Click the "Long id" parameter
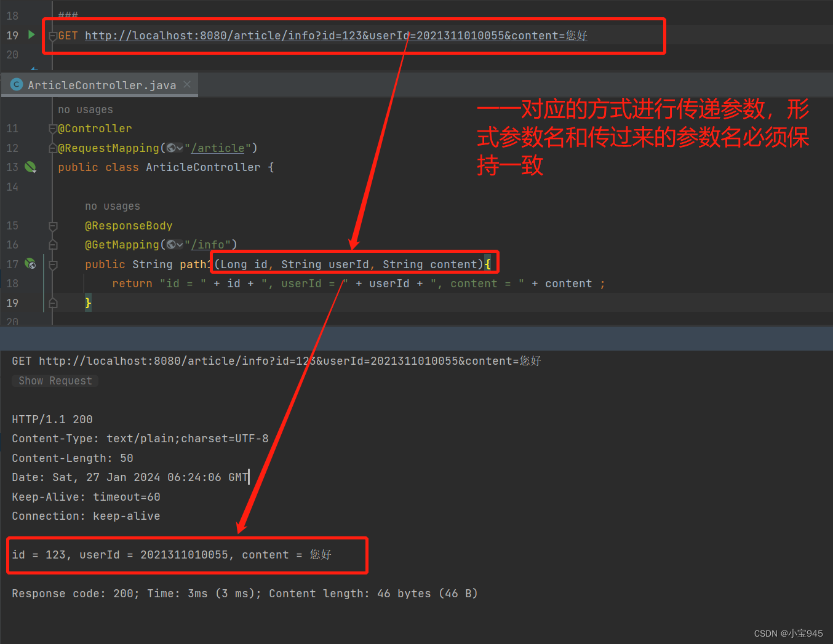 click(244, 264)
